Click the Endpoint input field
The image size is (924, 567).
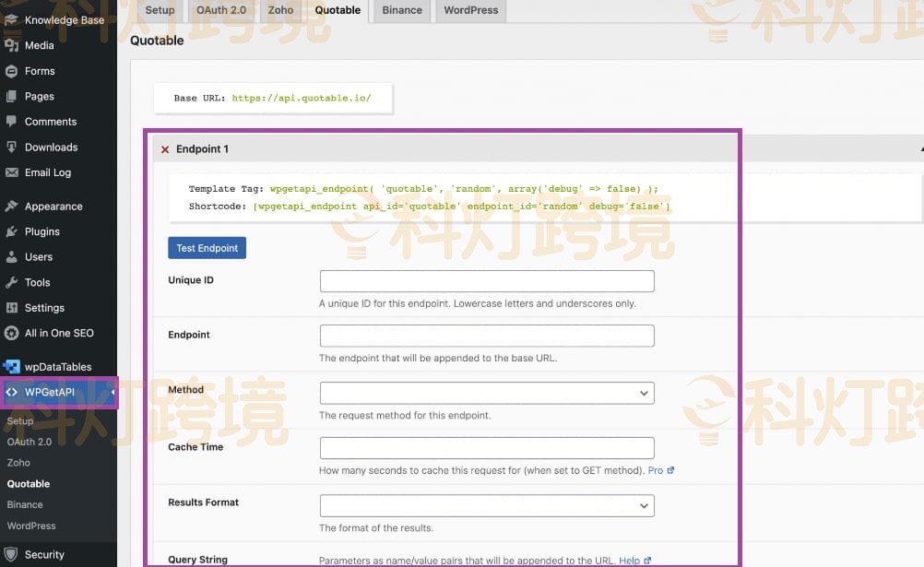point(487,336)
